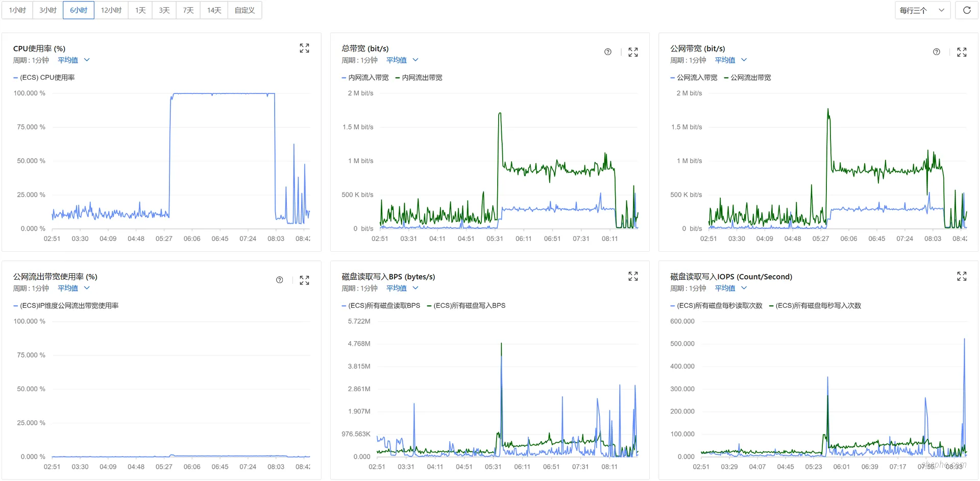The image size is (980, 481).
Task: Switch to the 1小时 time range
Action: tap(17, 10)
